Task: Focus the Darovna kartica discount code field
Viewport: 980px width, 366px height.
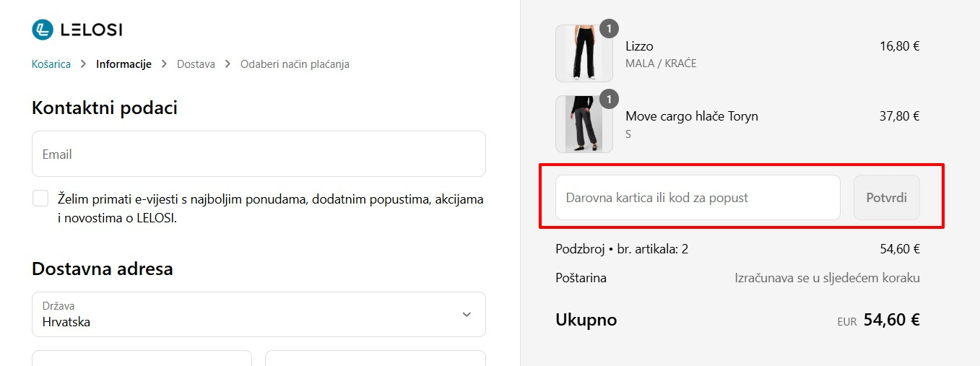Action: (x=697, y=197)
